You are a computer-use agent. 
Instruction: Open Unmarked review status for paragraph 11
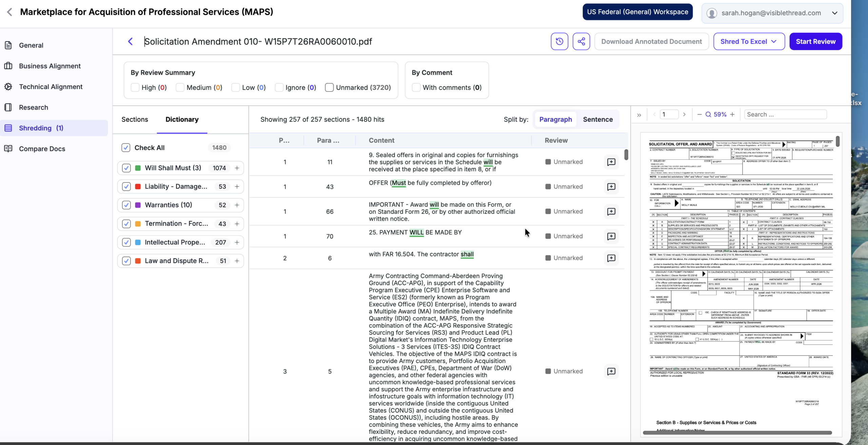tap(564, 162)
